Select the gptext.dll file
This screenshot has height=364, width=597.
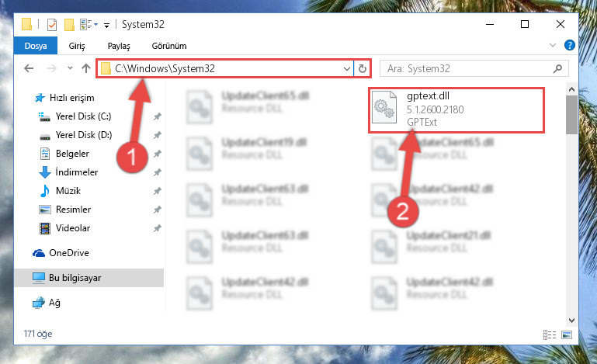(x=456, y=109)
